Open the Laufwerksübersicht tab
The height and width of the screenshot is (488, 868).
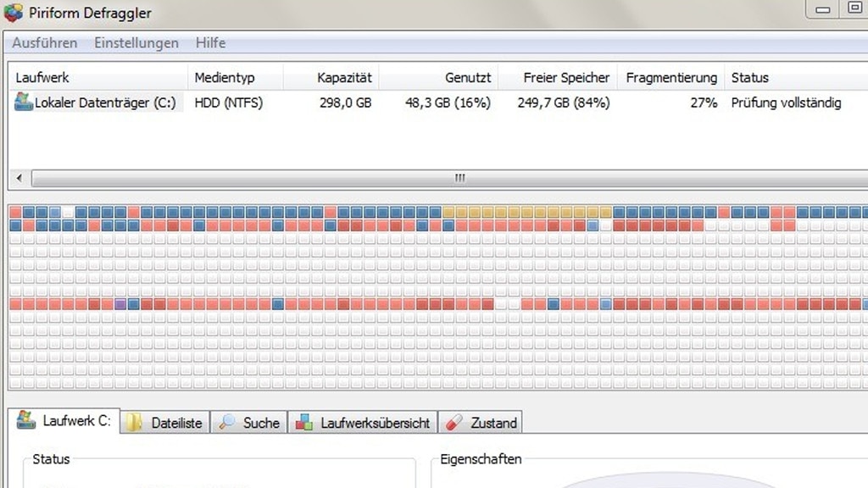[x=363, y=423]
